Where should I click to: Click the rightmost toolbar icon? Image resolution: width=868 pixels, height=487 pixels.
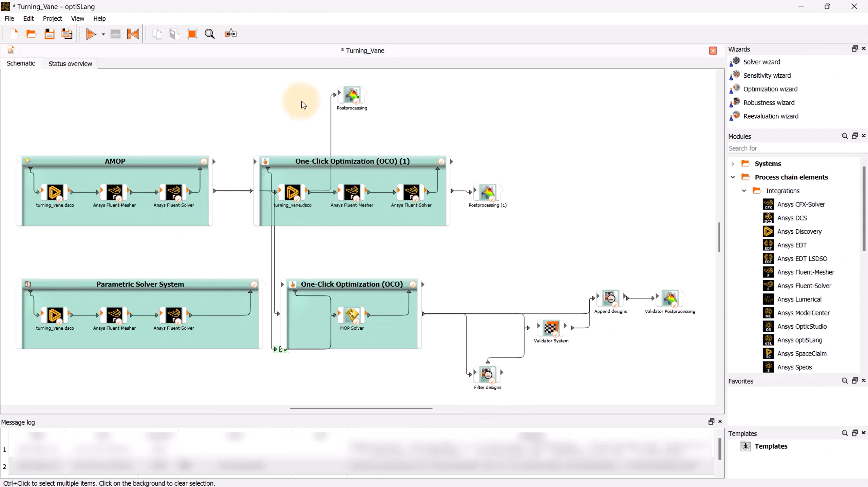tap(231, 34)
